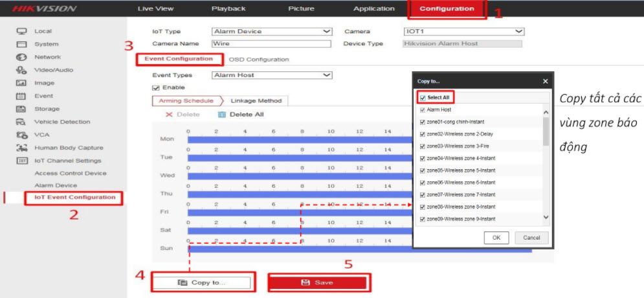Click the red X Delete icon

169,115
